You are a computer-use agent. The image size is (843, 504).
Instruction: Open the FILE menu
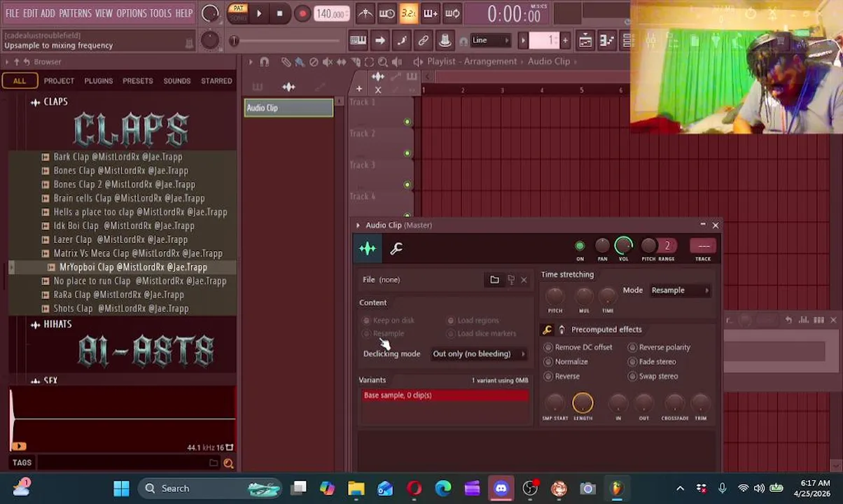(13, 13)
